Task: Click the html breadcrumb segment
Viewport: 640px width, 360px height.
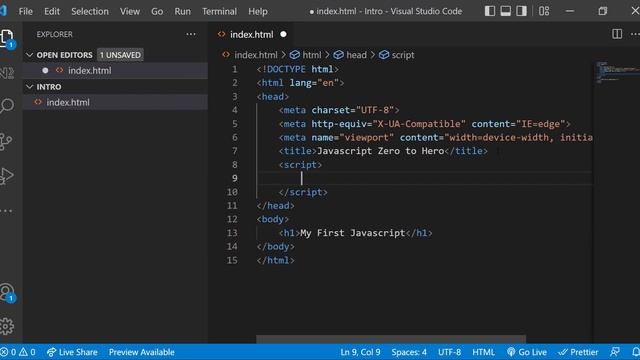Action: pos(311,55)
